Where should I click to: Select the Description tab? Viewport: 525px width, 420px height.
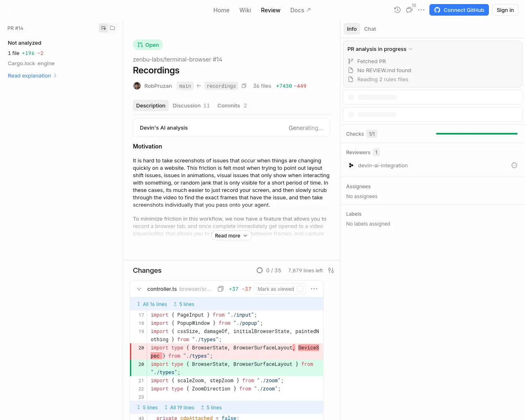click(151, 105)
